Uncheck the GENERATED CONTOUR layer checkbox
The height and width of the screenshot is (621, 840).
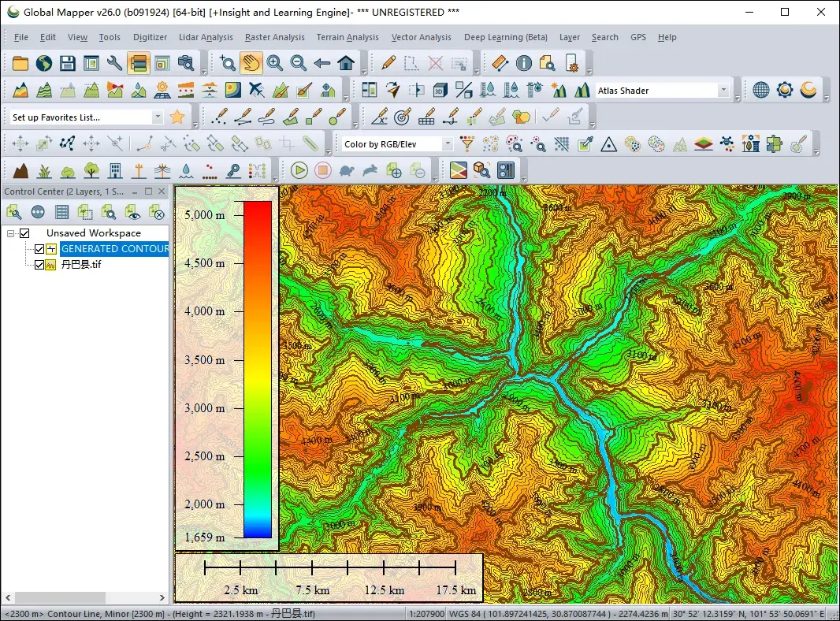[39, 249]
